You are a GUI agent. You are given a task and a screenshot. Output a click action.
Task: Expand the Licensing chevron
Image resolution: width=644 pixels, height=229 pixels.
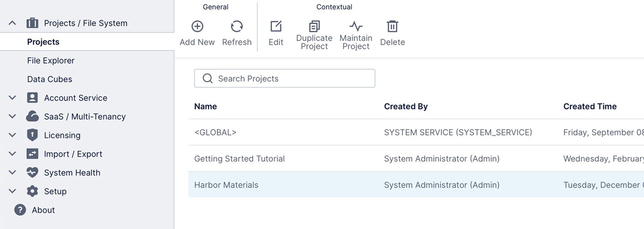point(12,135)
